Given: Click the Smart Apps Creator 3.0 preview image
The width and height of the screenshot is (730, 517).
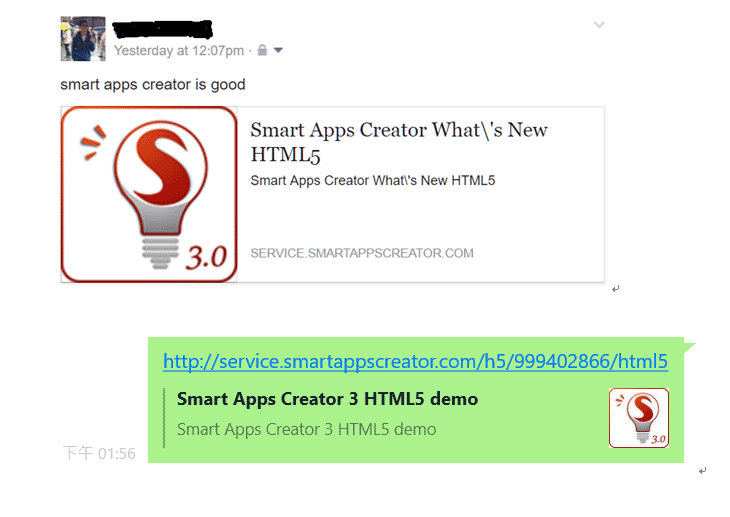Looking at the screenshot, I should pos(149,194).
